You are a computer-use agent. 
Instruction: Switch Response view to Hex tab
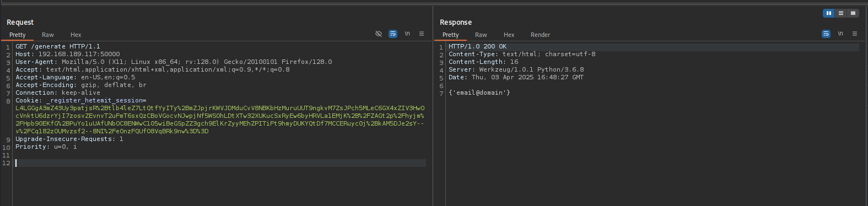tap(509, 35)
